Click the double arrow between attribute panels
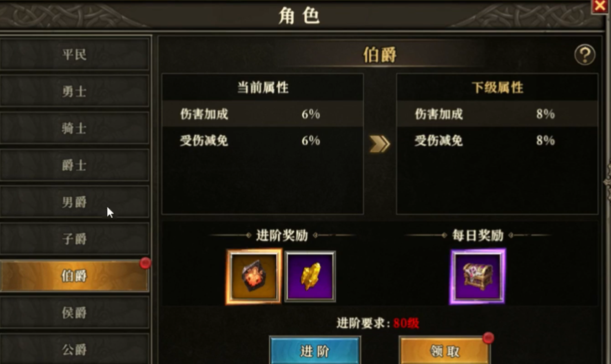611x364 pixels. tap(379, 144)
